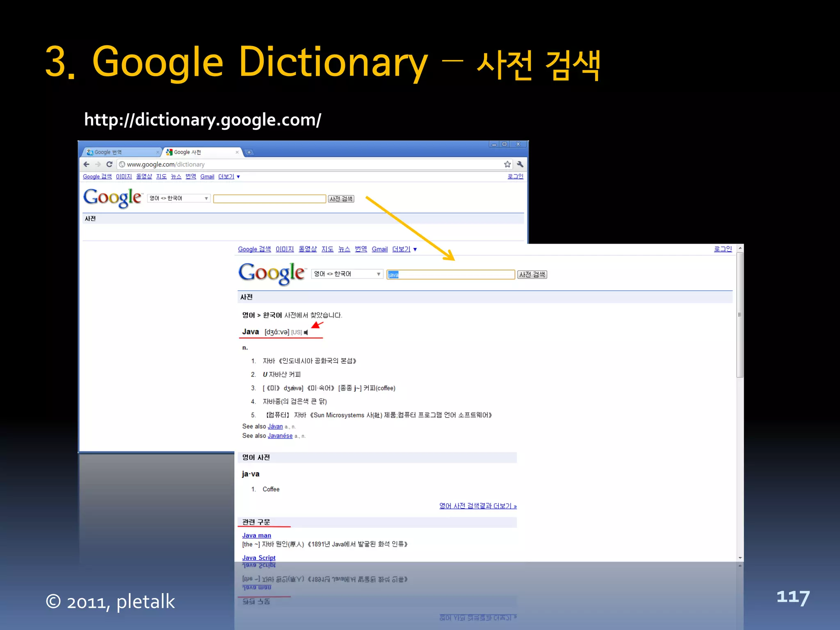Select the 영어 사전 section heading
This screenshot has height=630, width=840.
(x=256, y=457)
